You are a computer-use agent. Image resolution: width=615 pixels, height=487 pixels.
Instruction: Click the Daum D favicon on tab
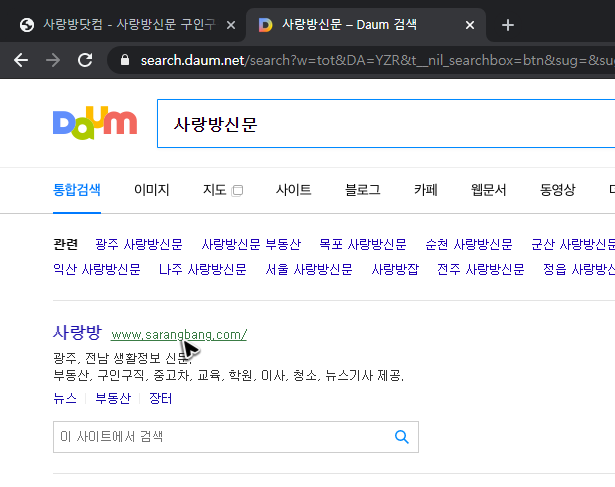[x=266, y=25]
